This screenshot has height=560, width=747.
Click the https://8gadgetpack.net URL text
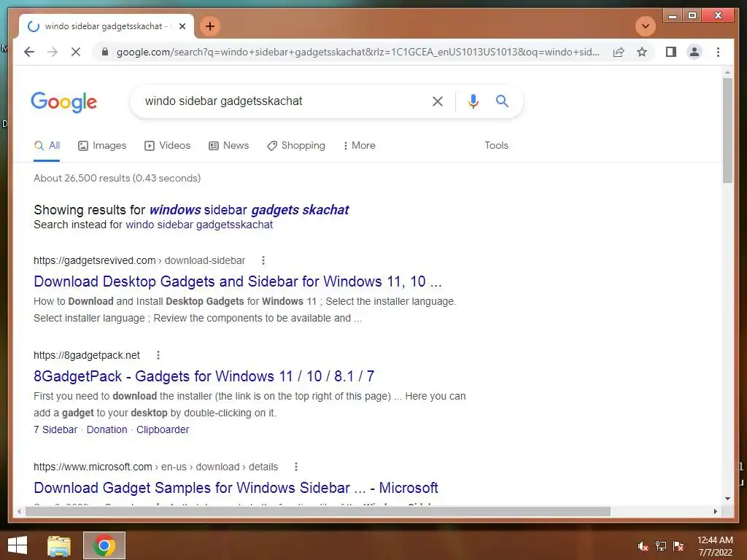[x=87, y=355]
